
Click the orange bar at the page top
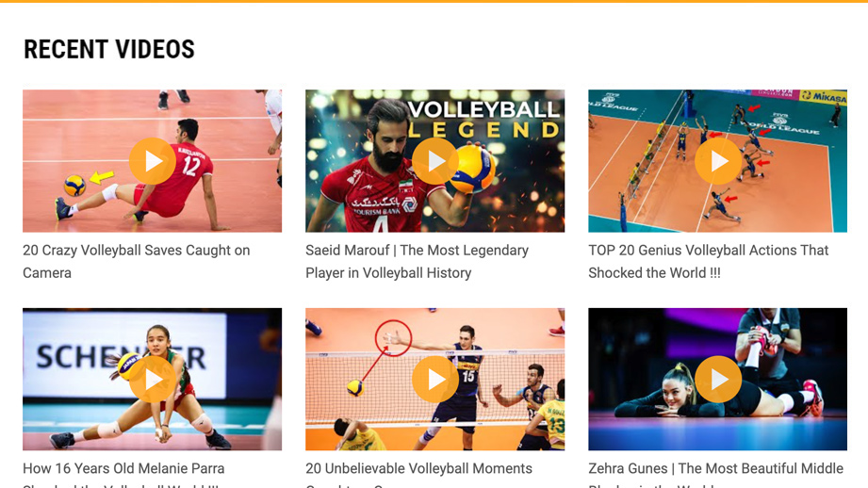(x=434, y=1)
